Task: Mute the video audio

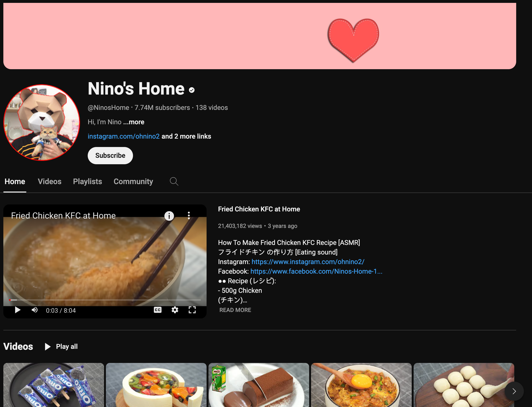Action: click(x=35, y=310)
